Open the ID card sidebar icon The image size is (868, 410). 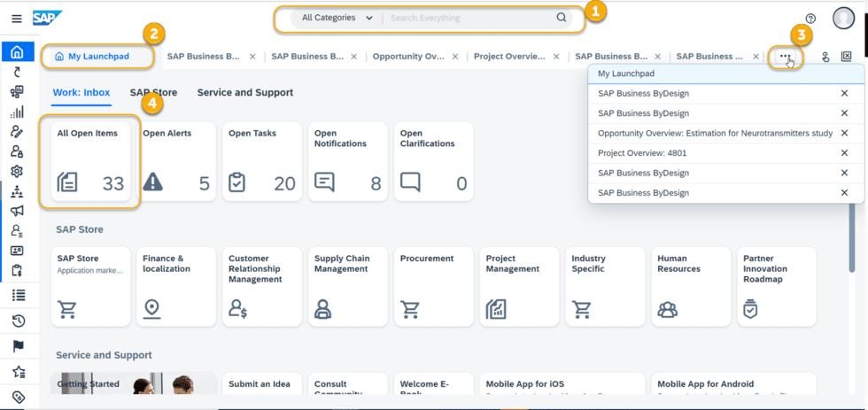point(17,250)
